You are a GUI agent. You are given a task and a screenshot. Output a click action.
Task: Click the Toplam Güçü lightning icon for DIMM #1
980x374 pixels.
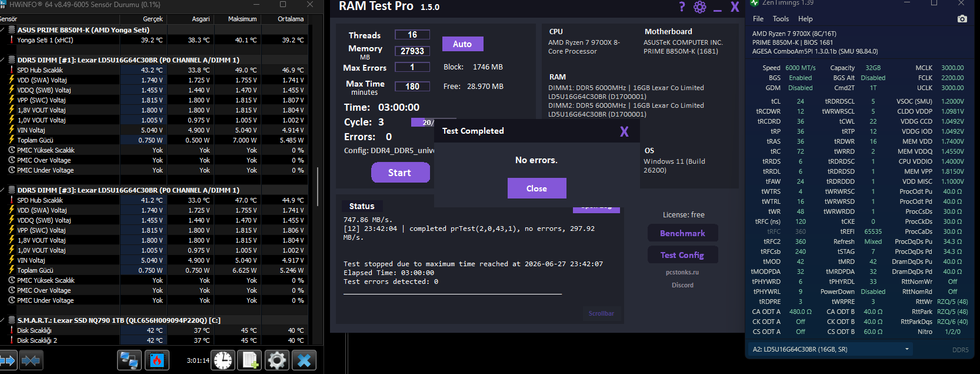11,140
